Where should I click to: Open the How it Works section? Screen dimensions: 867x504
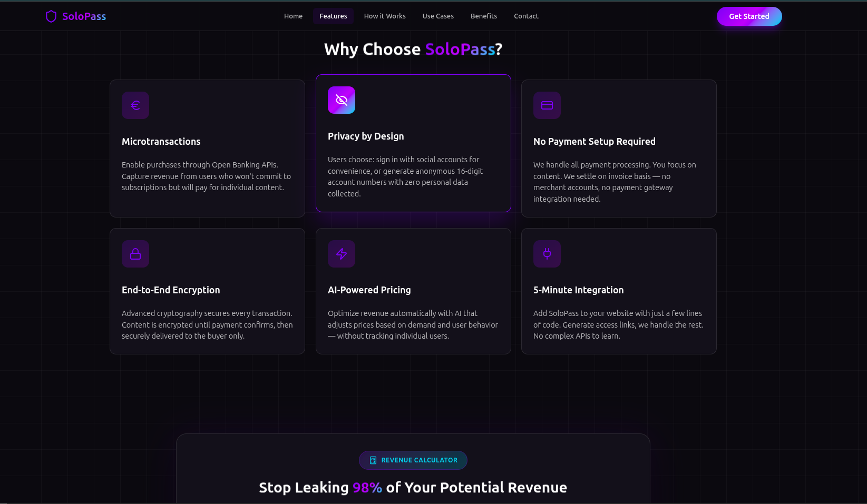pos(385,16)
